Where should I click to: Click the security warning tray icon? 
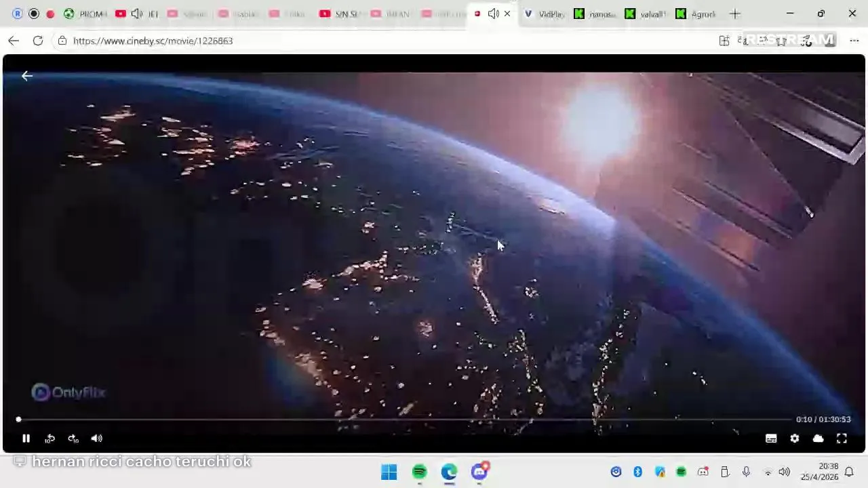click(659, 472)
